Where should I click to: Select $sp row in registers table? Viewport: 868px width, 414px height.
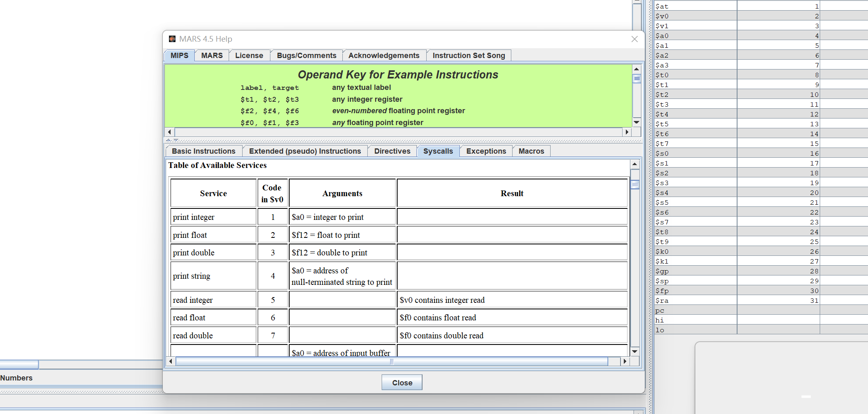[761, 281]
